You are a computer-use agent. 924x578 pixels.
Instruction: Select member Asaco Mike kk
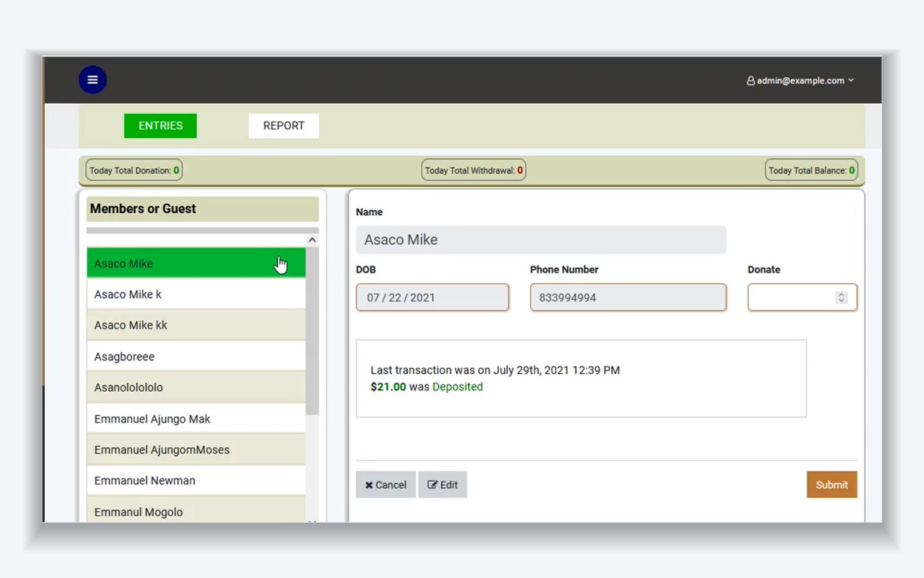pyautogui.click(x=196, y=325)
